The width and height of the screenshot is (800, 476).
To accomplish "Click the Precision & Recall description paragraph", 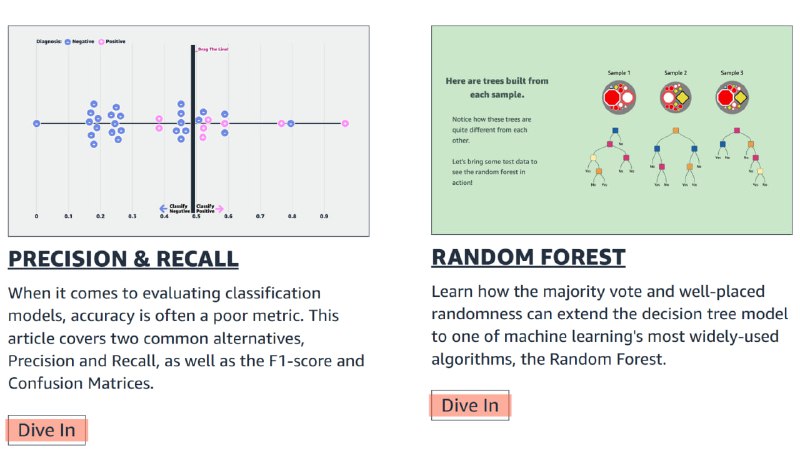I will [x=186, y=338].
